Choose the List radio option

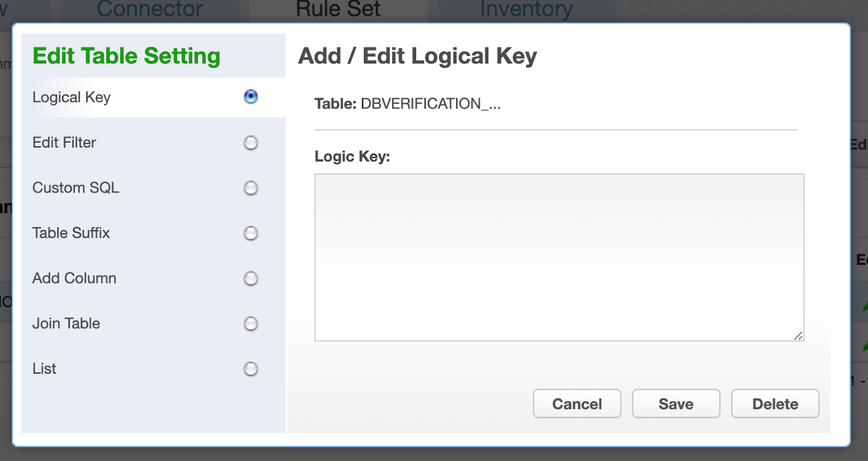point(251,369)
